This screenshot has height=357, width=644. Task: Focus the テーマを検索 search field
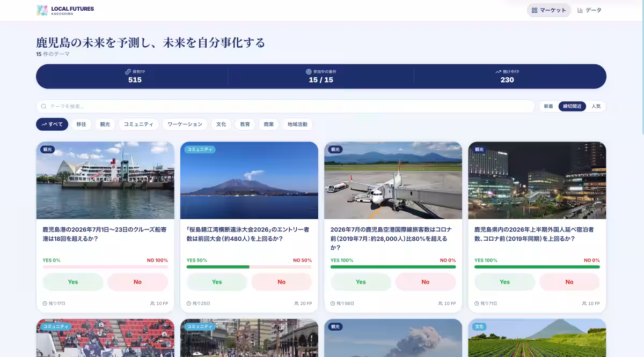click(x=286, y=106)
